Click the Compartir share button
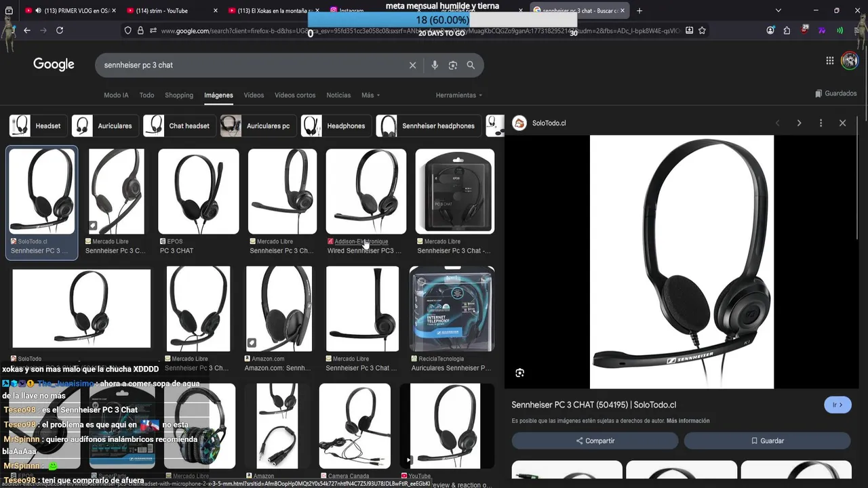The width and height of the screenshot is (868, 488). (595, 441)
